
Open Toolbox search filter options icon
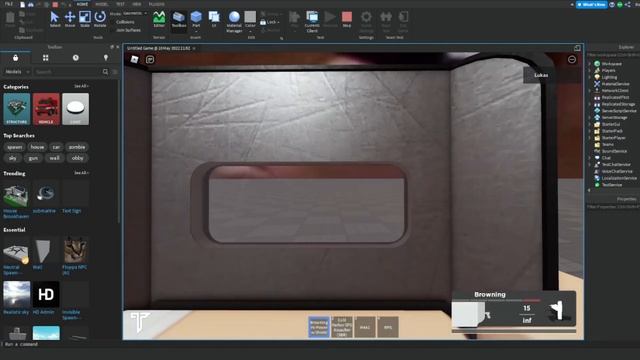click(115, 72)
